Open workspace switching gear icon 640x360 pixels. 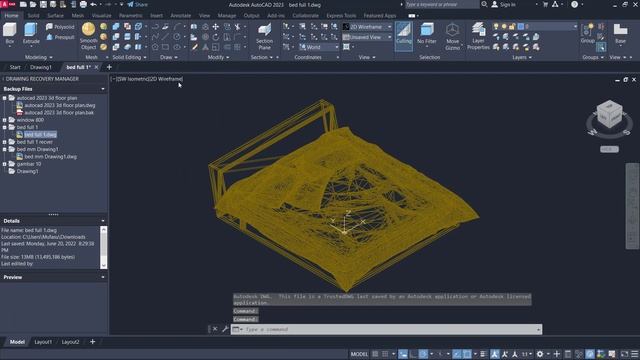click(x=540, y=354)
